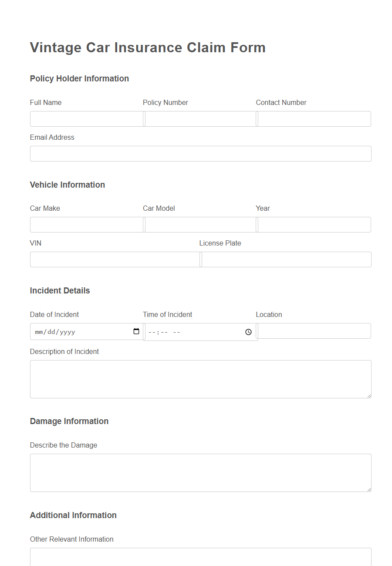Viewport: 392px width, 566px height.
Task: Click the Vintage Car Insurance Claim Form title
Action: tap(147, 47)
